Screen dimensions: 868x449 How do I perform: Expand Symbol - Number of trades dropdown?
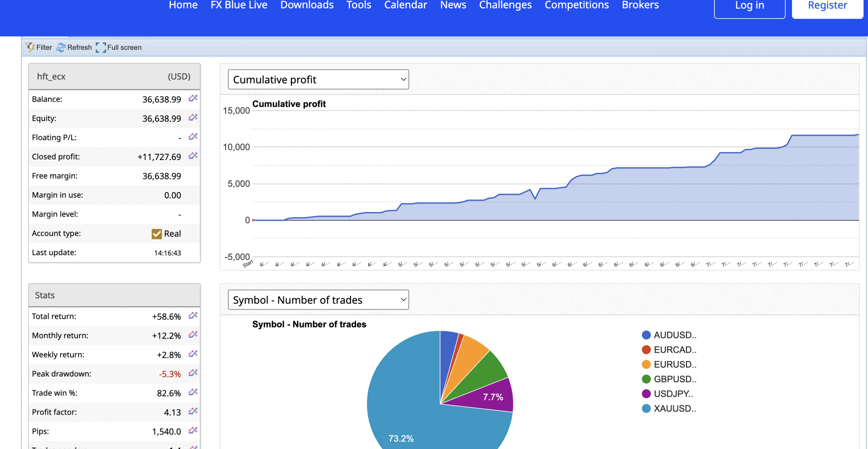point(318,300)
